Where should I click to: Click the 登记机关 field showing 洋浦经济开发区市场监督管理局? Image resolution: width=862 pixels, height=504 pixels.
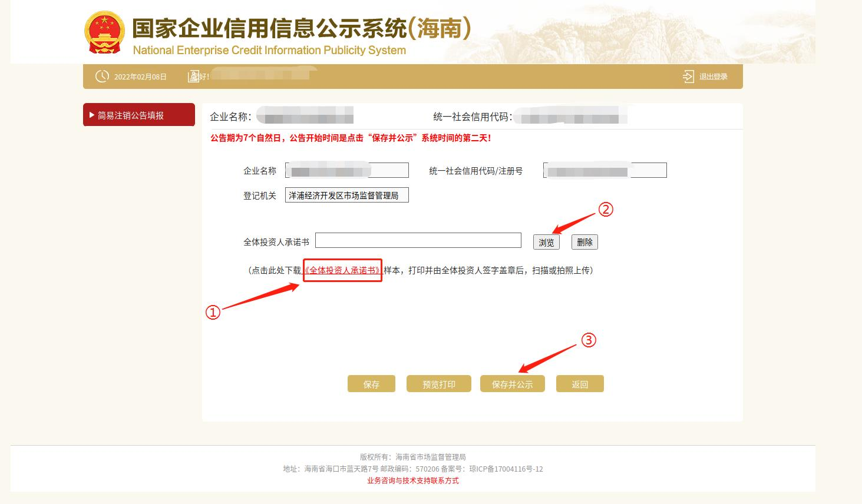(x=346, y=195)
